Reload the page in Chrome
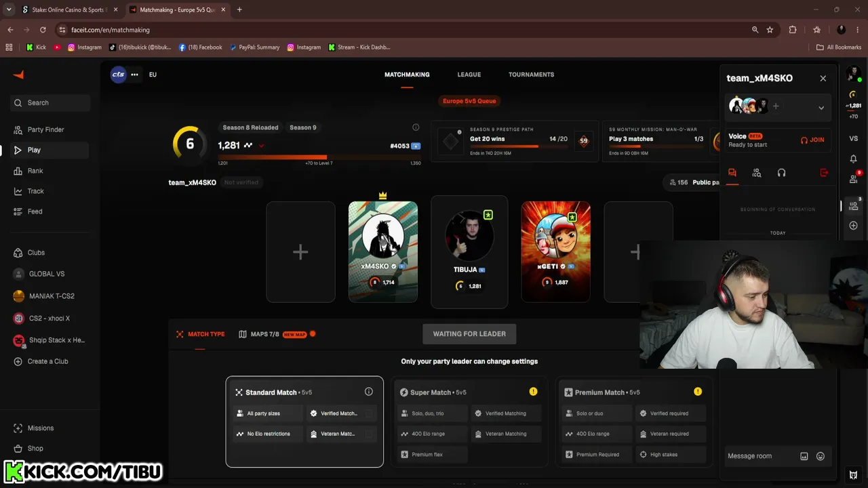Screen dimensions: 868x488 43,30
